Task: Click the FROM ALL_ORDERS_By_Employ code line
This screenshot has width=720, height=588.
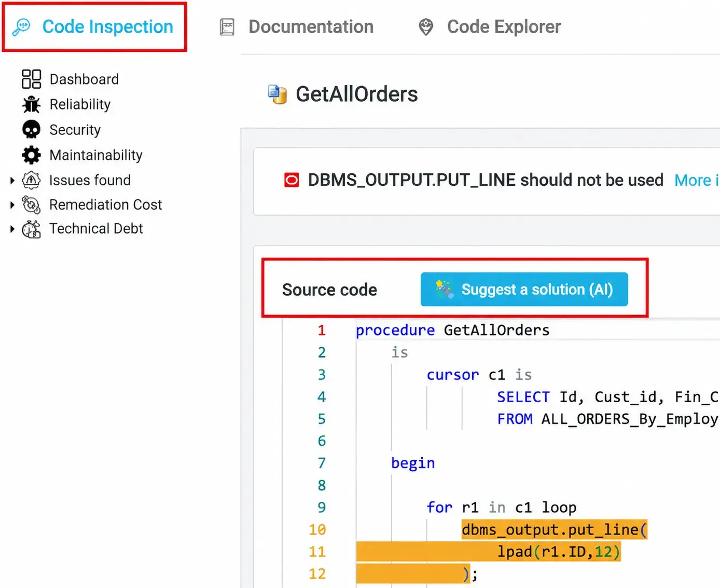Action: pyautogui.click(x=607, y=419)
